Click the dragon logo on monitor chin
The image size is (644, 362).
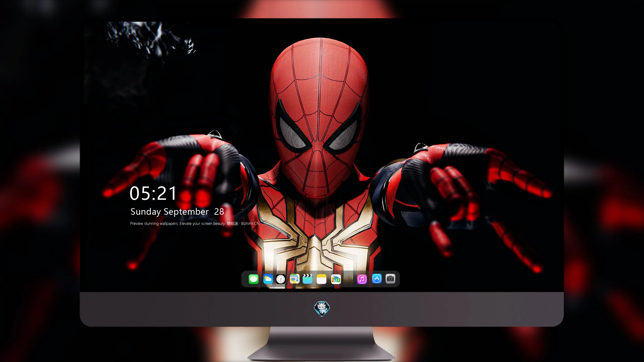[x=322, y=309]
